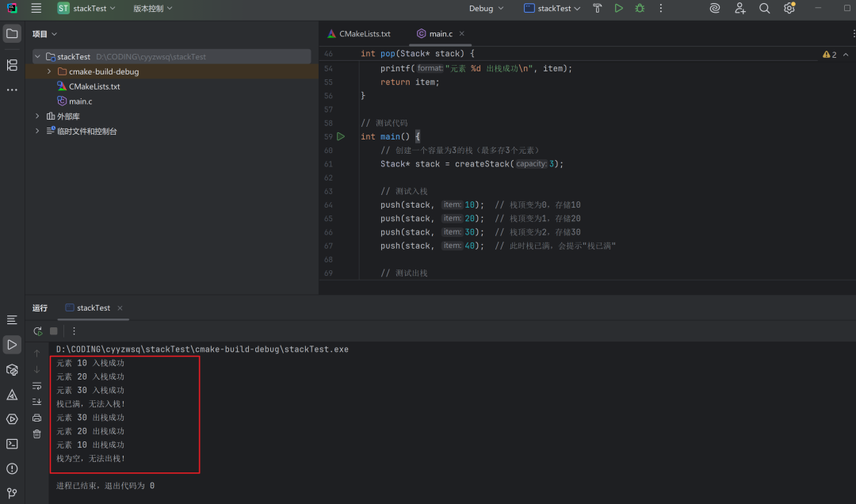This screenshot has height=504, width=856.
Task: Run stackTest with the green play icon
Action: [x=618, y=8]
